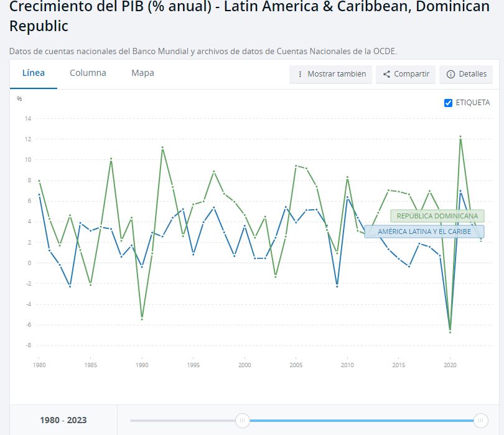Uncheck the ETIQUETA checkbox
This screenshot has height=435, width=504.
[448, 103]
